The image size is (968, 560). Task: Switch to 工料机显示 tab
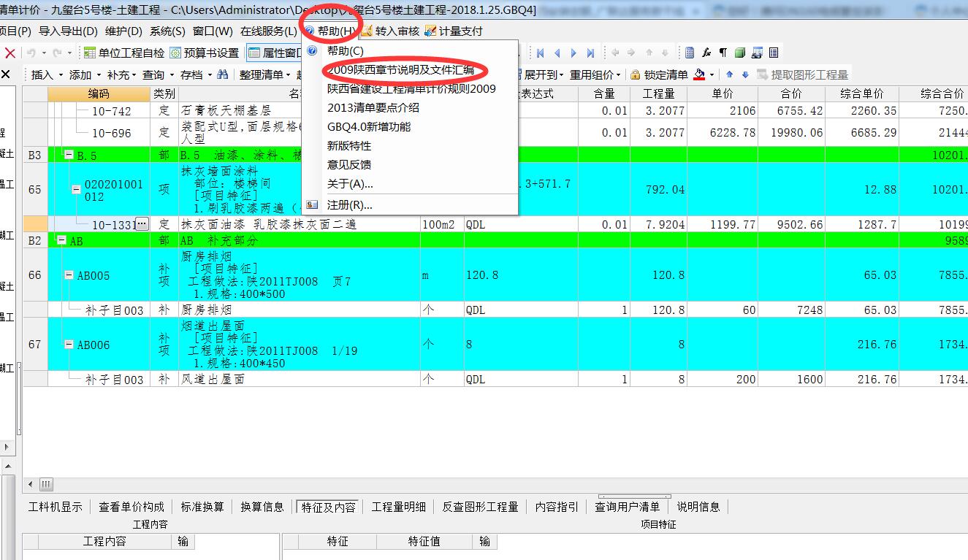point(56,507)
